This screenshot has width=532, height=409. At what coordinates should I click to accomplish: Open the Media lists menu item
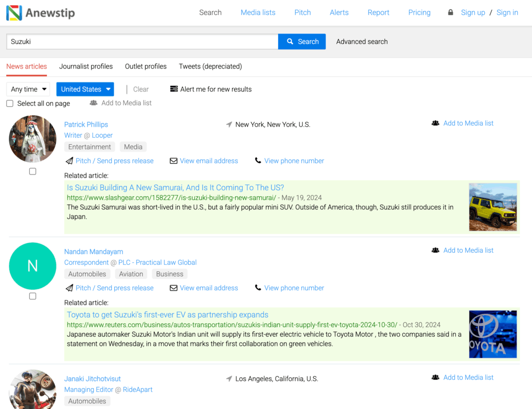tap(257, 12)
